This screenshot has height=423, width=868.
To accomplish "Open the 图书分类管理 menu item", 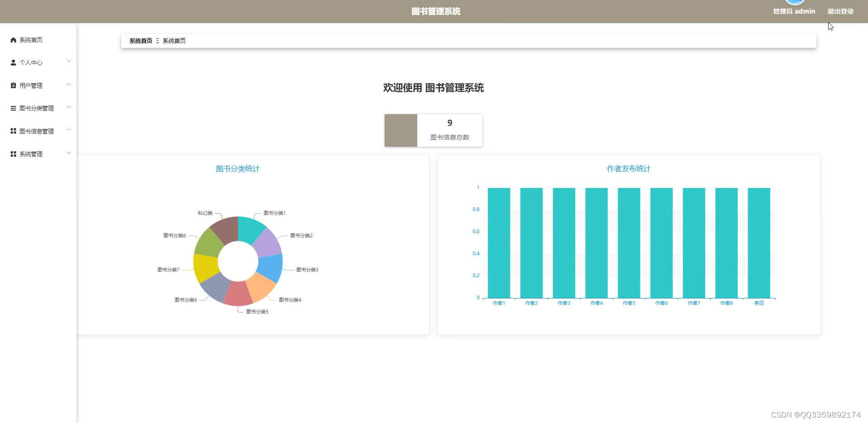I will pyautogui.click(x=38, y=108).
